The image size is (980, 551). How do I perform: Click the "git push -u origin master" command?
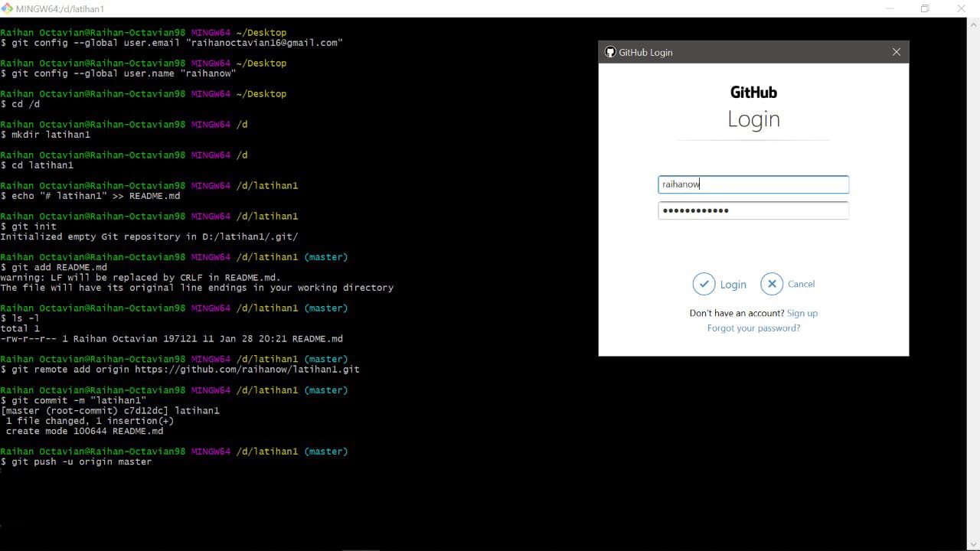coord(76,461)
